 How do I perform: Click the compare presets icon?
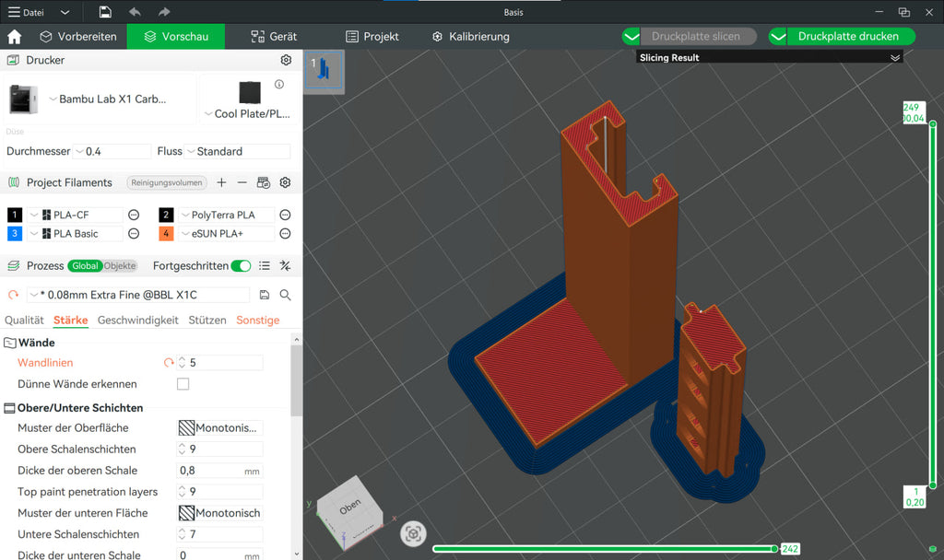click(x=286, y=266)
